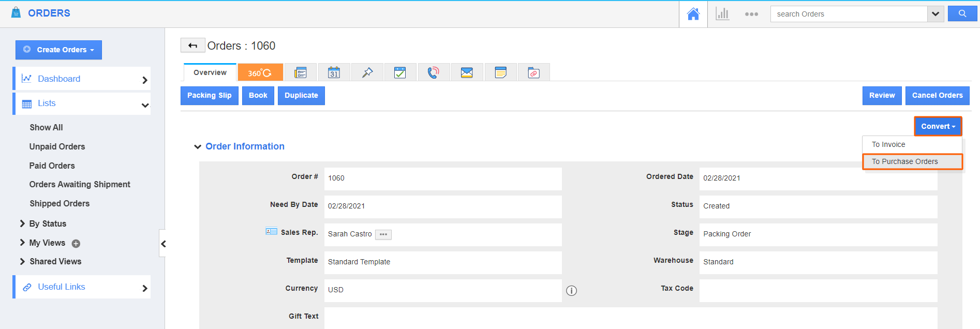980x329 pixels.
Task: Open the tasks checkmark tab icon
Action: (400, 72)
